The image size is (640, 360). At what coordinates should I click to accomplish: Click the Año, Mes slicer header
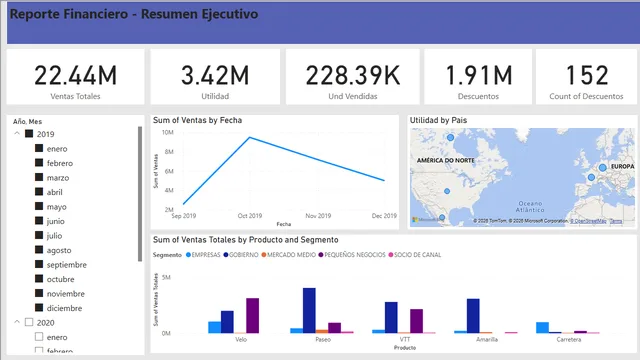tap(27, 121)
